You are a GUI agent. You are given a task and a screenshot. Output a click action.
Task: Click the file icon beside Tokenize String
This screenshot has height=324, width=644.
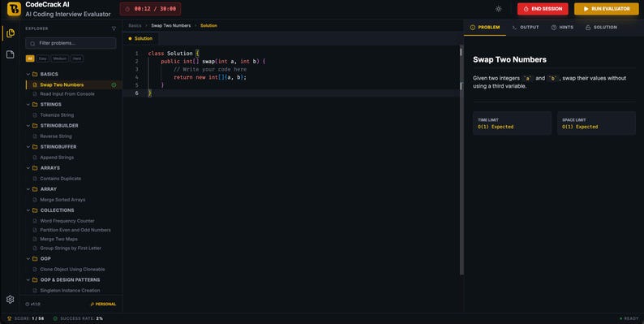(x=35, y=115)
